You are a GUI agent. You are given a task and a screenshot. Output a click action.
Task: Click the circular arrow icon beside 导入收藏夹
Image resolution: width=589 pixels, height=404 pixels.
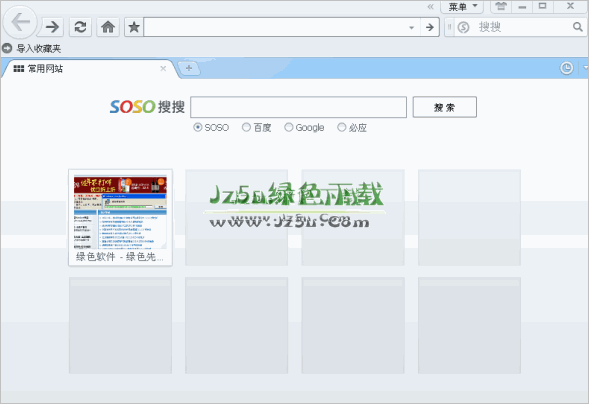click(7, 48)
